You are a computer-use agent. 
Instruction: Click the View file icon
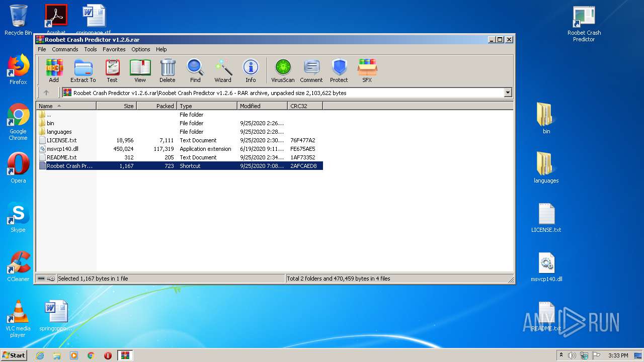pyautogui.click(x=140, y=70)
